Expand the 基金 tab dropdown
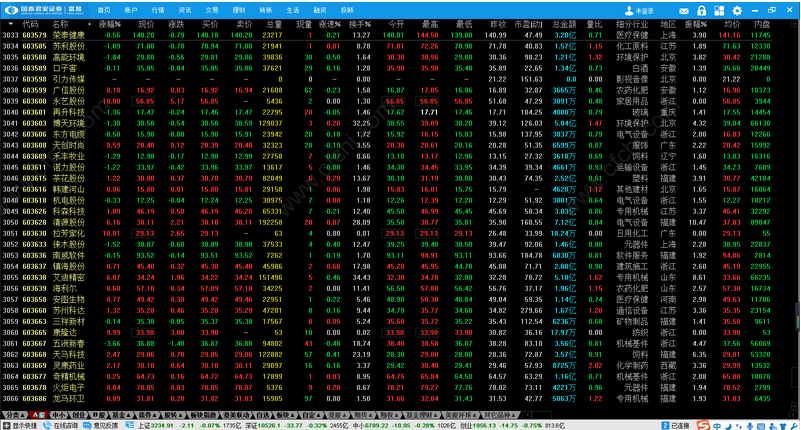Screen dimensions: 801x430 click(129, 415)
